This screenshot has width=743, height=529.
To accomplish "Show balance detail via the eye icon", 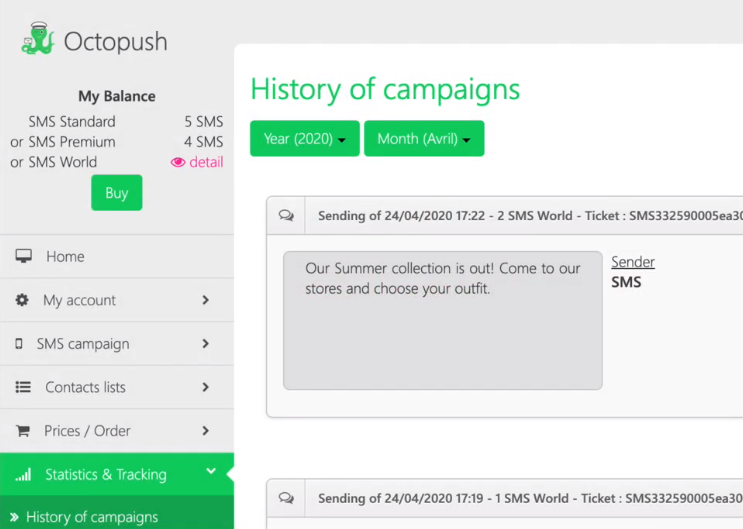I will pos(178,162).
